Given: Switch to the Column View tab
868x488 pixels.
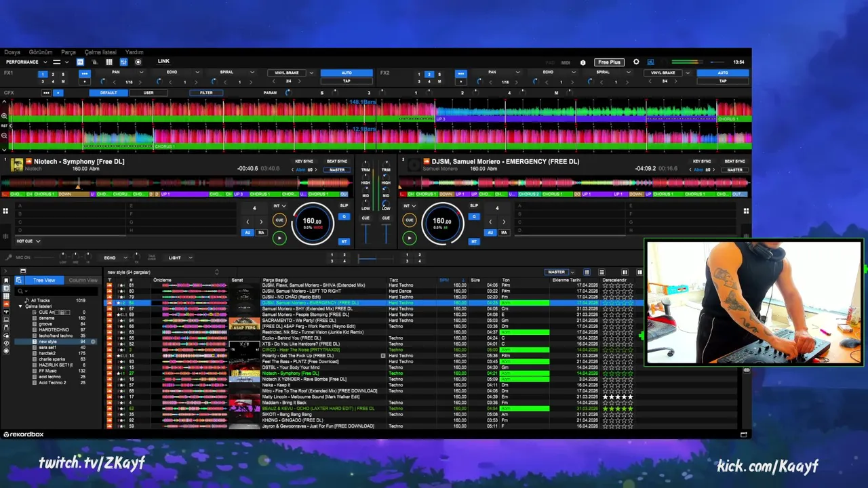Looking at the screenshot, I should tap(83, 280).
